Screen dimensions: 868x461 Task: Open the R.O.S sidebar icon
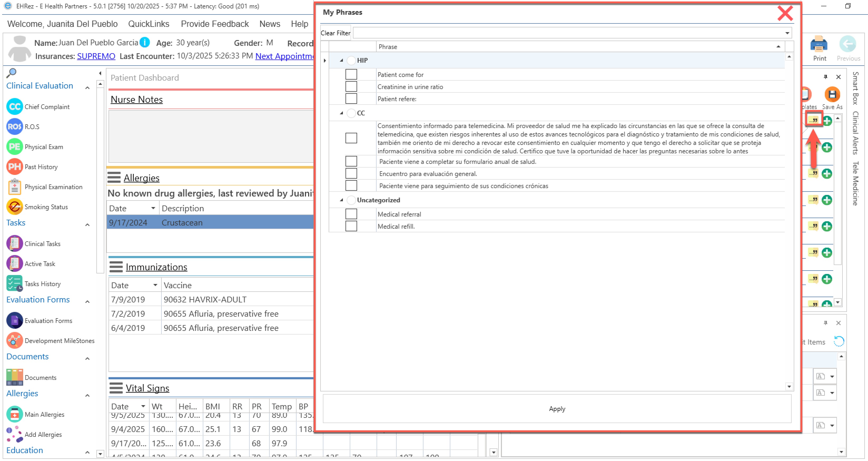pos(14,127)
